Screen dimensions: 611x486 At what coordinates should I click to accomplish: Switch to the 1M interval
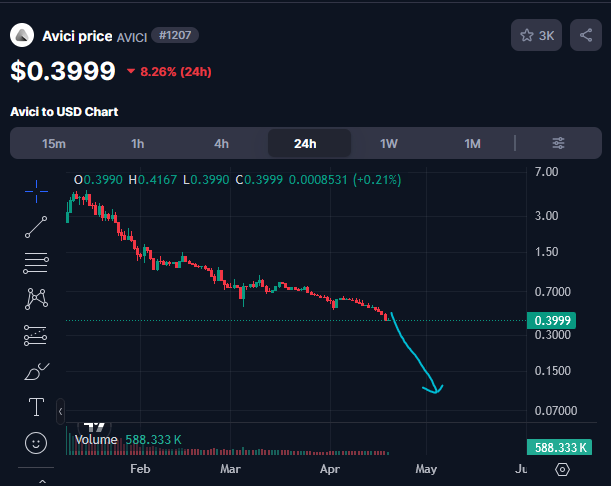click(x=472, y=144)
